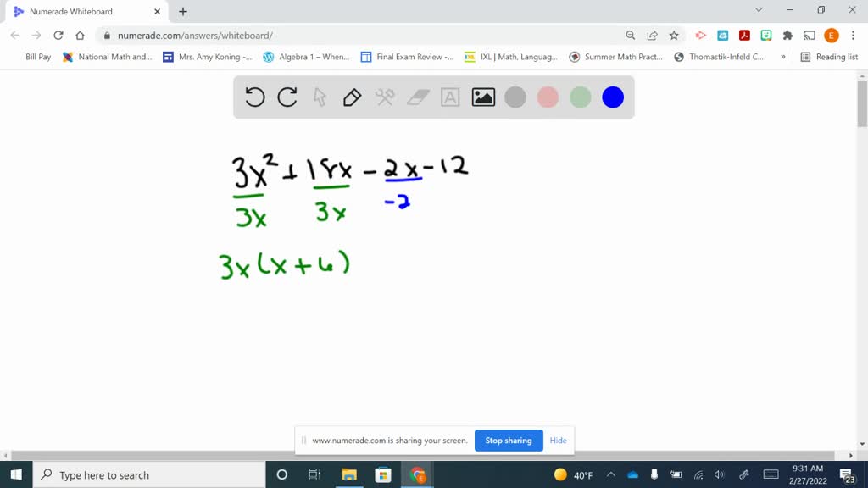Open the shapes/tools icon on the whiteboard toolbar
Image resolution: width=868 pixels, height=488 pixels.
(x=383, y=97)
